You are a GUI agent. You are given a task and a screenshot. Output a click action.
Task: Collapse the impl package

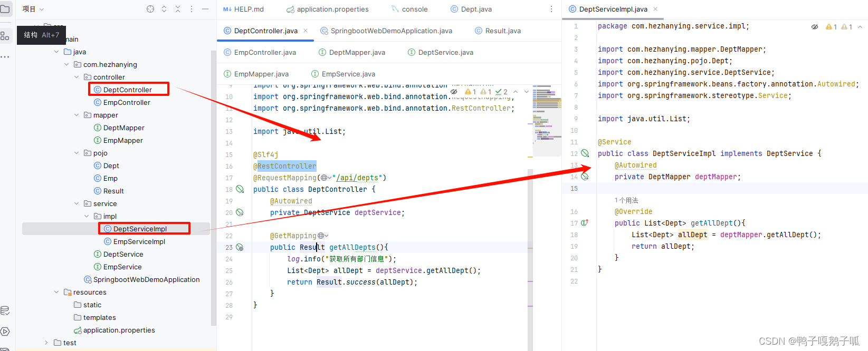87,216
